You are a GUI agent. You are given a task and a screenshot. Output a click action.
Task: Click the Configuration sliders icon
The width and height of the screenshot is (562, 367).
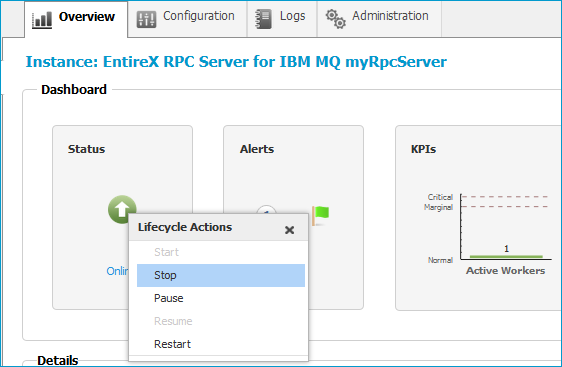pyautogui.click(x=146, y=19)
